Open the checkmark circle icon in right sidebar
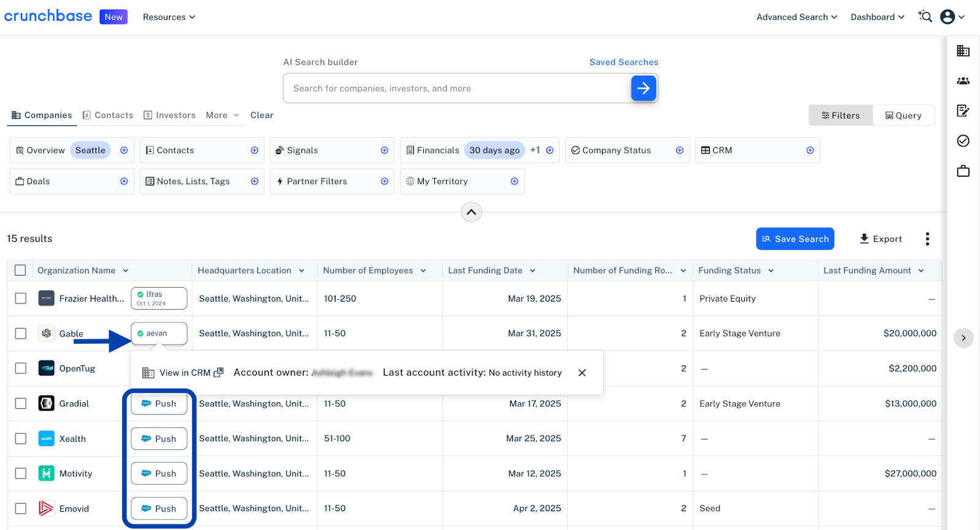980x530 pixels. click(963, 141)
